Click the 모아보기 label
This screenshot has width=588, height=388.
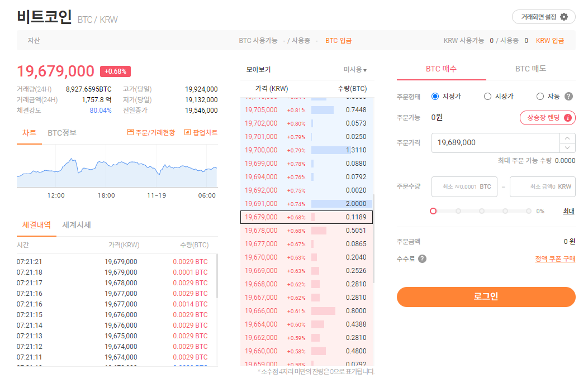[258, 70]
